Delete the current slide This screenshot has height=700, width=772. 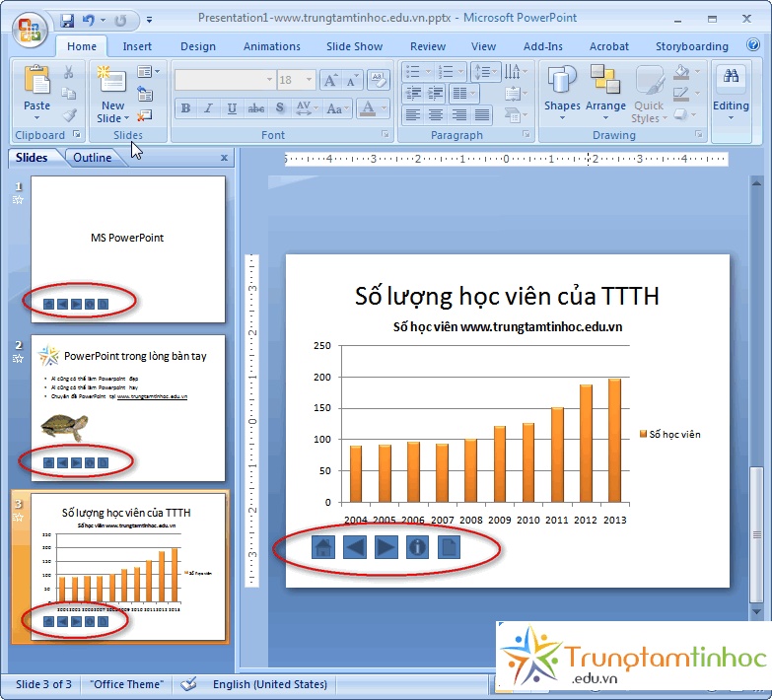[145, 115]
